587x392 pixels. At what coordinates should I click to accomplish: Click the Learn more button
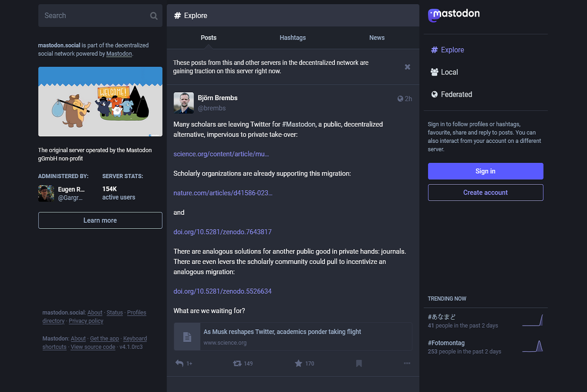100,220
